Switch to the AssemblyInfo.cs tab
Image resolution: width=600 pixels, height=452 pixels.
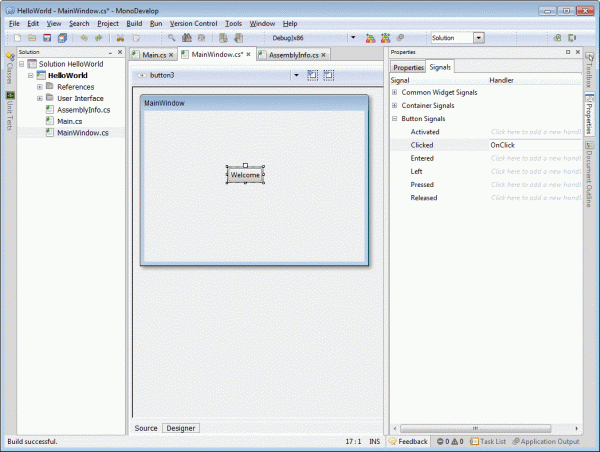point(293,55)
